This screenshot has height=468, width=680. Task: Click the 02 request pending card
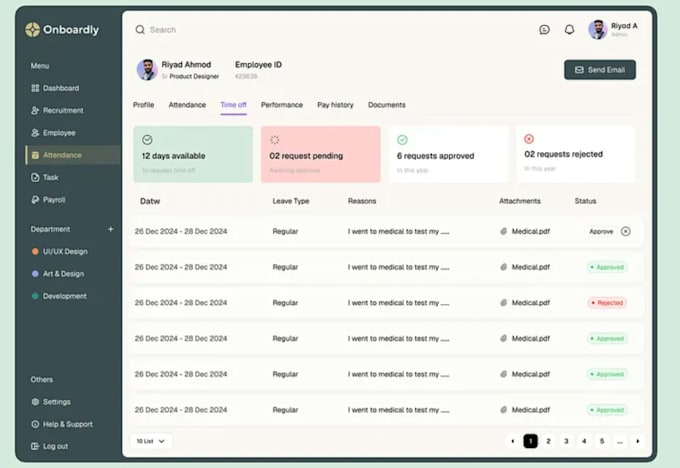320,154
